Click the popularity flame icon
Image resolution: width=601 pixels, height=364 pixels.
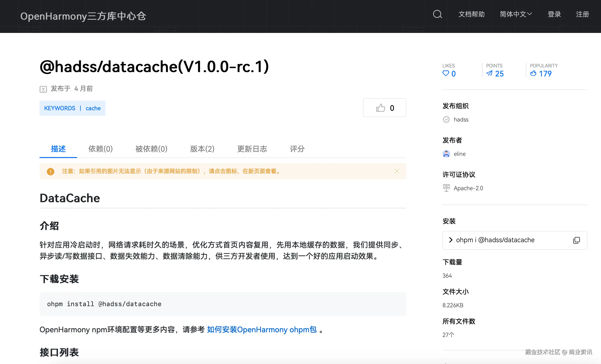(533, 73)
